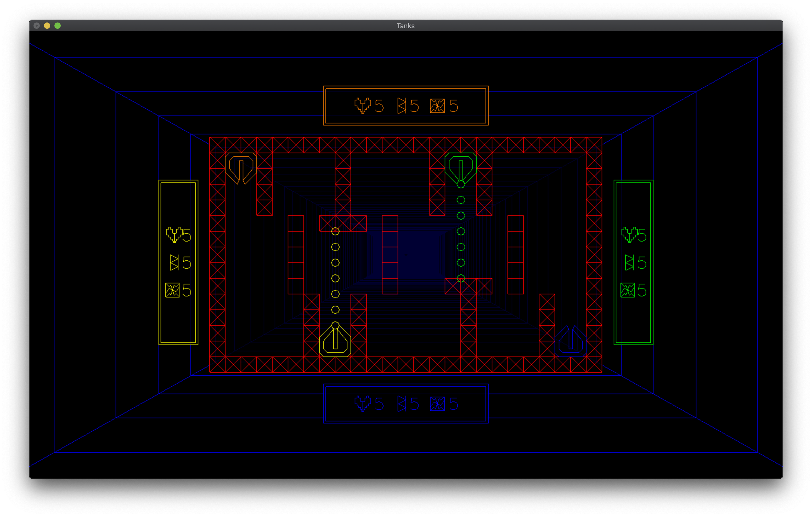Click the yellow tank in the arena
Image resolution: width=812 pixels, height=517 pixels.
(335, 341)
